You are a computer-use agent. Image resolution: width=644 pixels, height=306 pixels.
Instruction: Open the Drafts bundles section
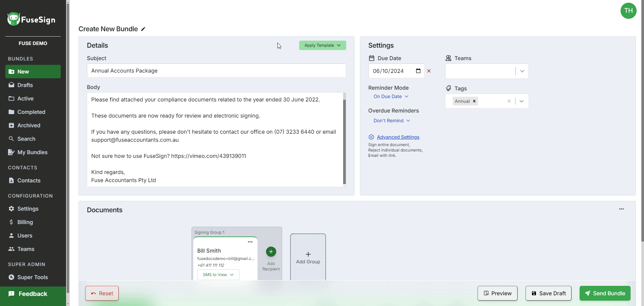click(25, 85)
